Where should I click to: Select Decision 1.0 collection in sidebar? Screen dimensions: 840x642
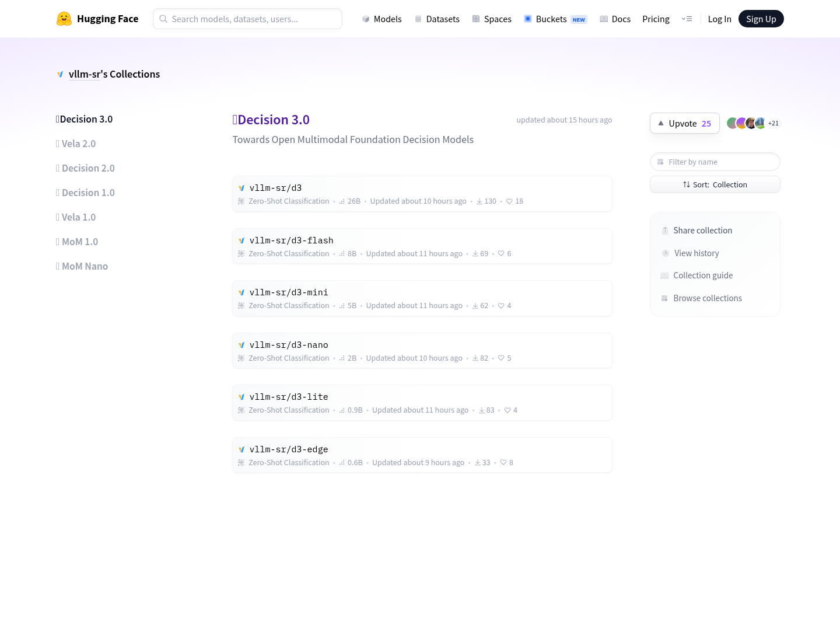(x=85, y=193)
